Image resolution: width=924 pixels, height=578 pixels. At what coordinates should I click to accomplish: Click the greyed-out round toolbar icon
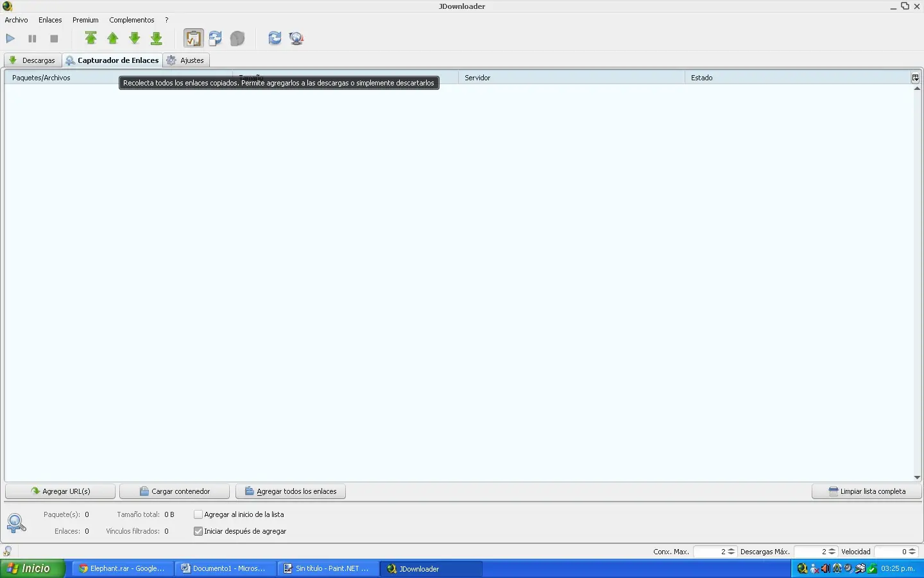coord(237,39)
